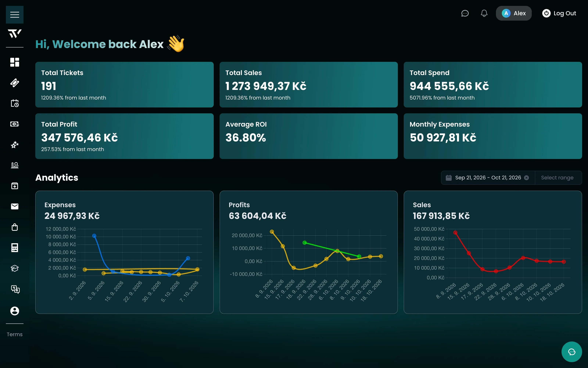
Task: Open the Terms link
Action: [15, 334]
